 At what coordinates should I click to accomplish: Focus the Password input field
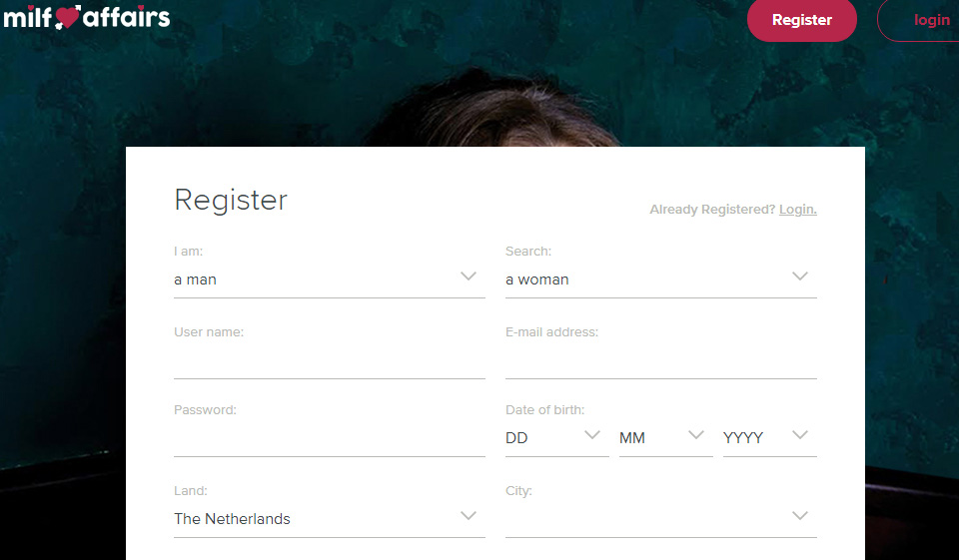[329, 439]
